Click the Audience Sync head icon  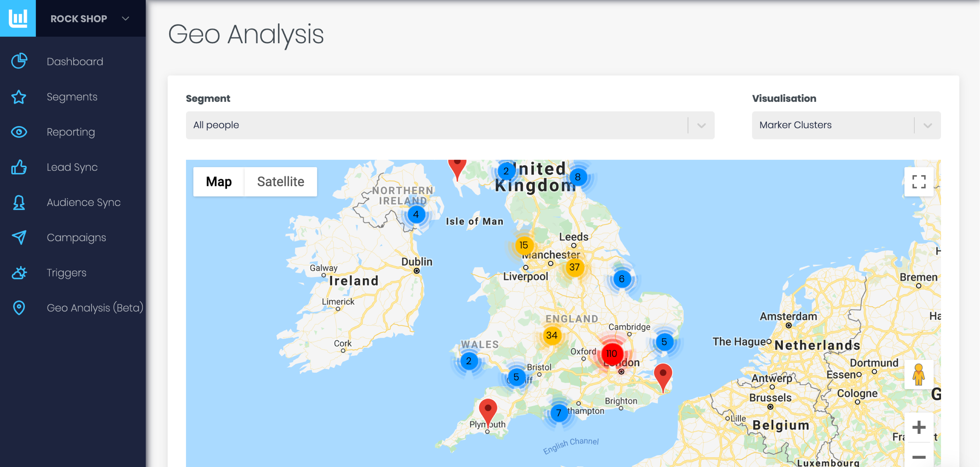19,202
